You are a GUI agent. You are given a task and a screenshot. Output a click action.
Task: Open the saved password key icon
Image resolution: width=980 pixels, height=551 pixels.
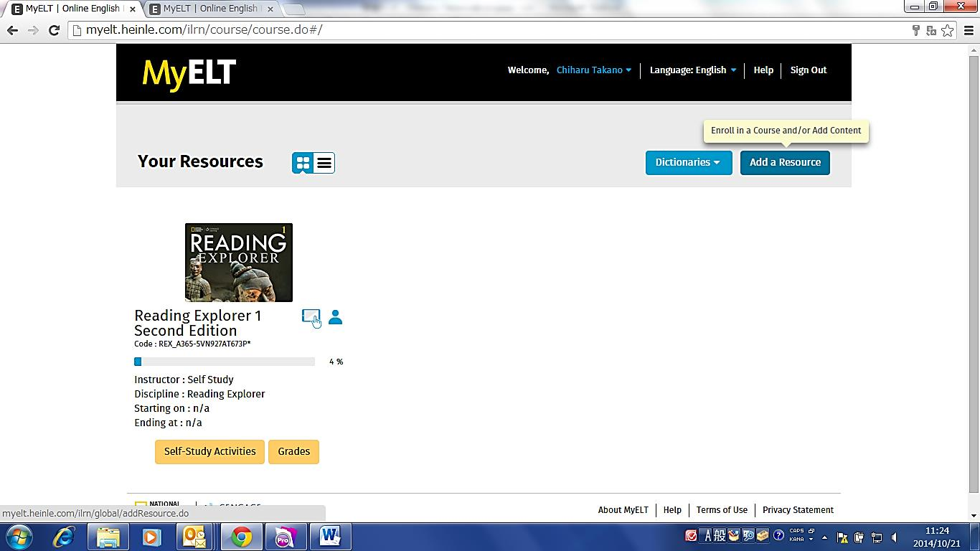point(916,30)
